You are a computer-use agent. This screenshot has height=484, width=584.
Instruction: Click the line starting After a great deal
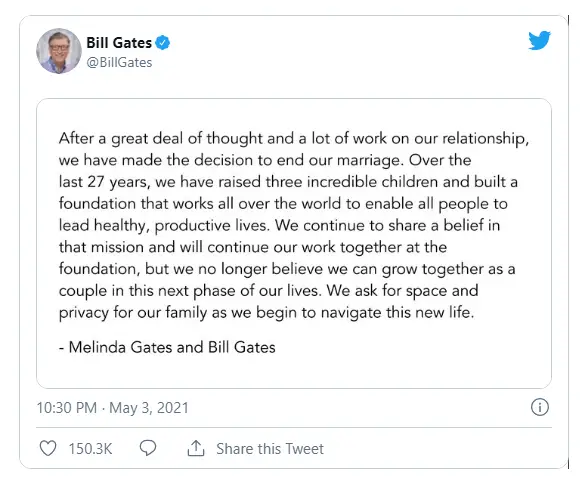(294, 138)
